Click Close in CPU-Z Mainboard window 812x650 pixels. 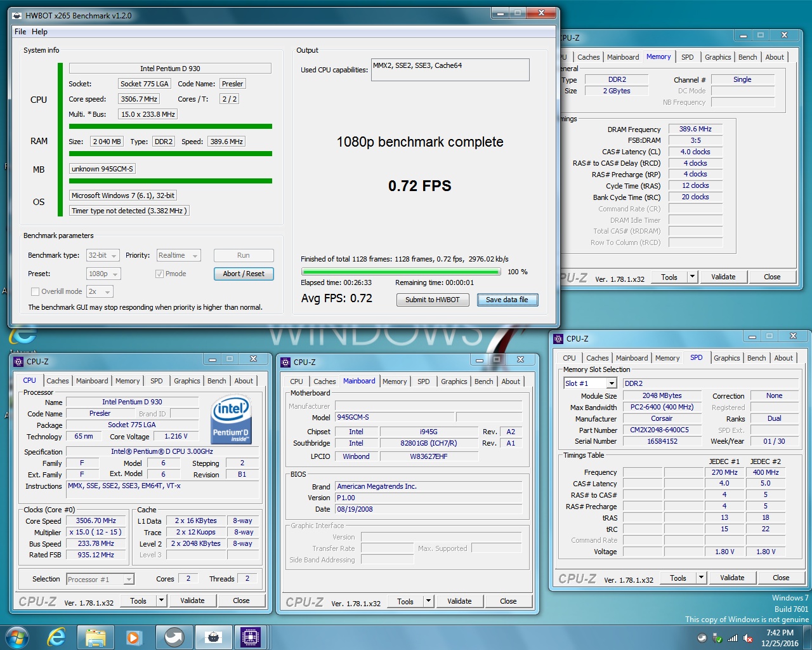(508, 601)
